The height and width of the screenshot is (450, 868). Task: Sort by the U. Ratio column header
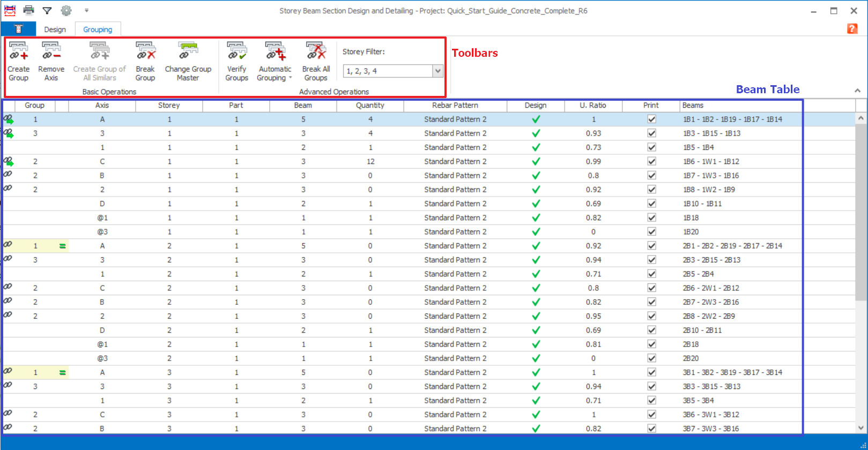click(x=592, y=106)
